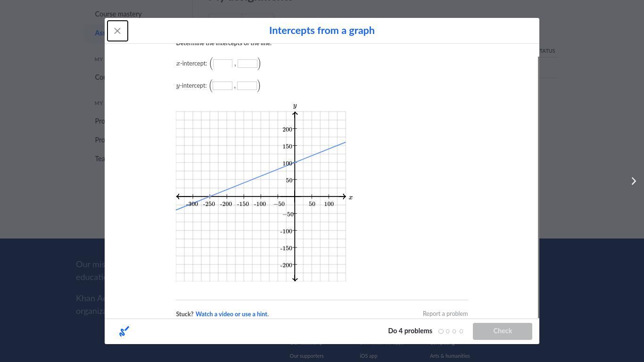The height and width of the screenshot is (362, 644).
Task: Click the 'Intercepts from a graph' title
Action: (322, 31)
